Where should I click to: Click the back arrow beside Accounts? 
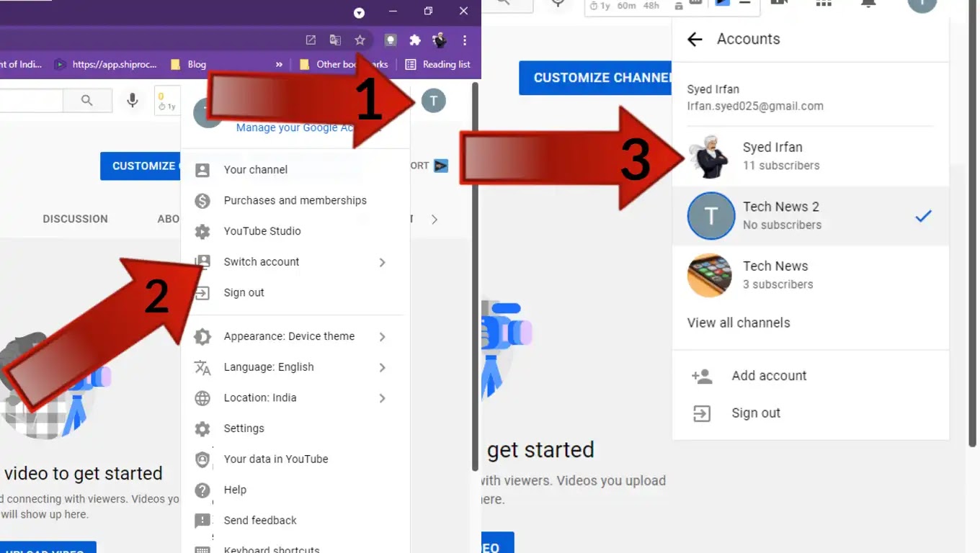695,40
